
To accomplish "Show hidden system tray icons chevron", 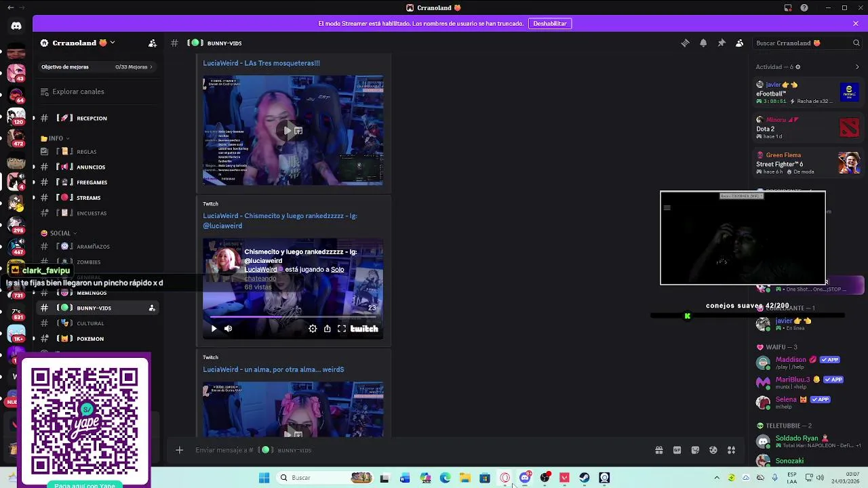I will (717, 478).
